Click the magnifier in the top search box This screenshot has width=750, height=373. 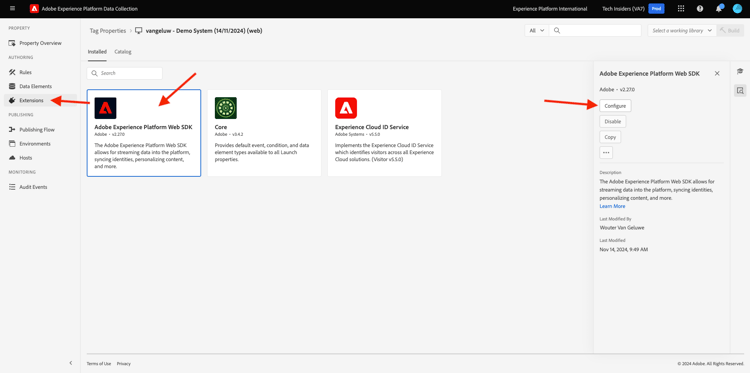(557, 31)
